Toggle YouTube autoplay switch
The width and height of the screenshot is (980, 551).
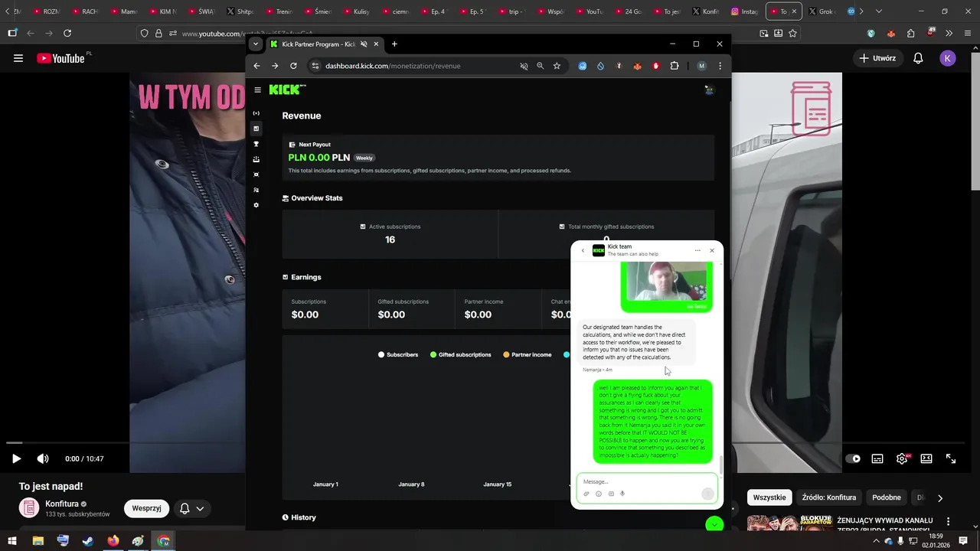(x=853, y=458)
